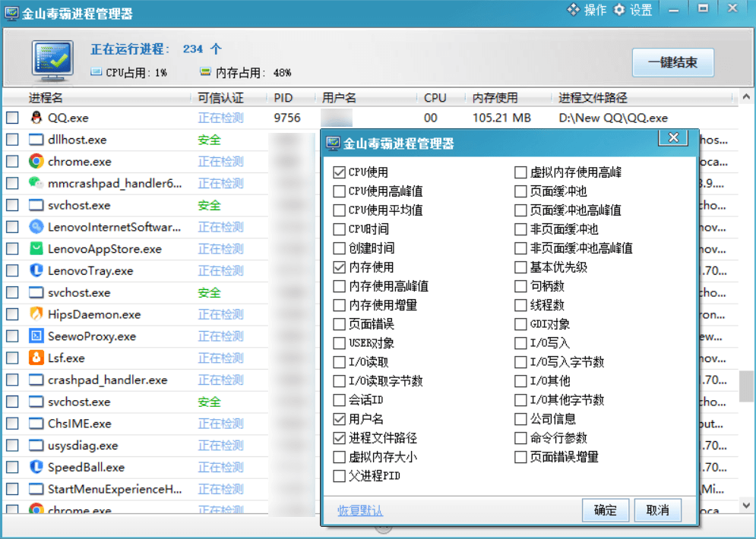This screenshot has height=539, width=756.
Task: Click the Lsf.exe orange icon
Action: (36, 358)
